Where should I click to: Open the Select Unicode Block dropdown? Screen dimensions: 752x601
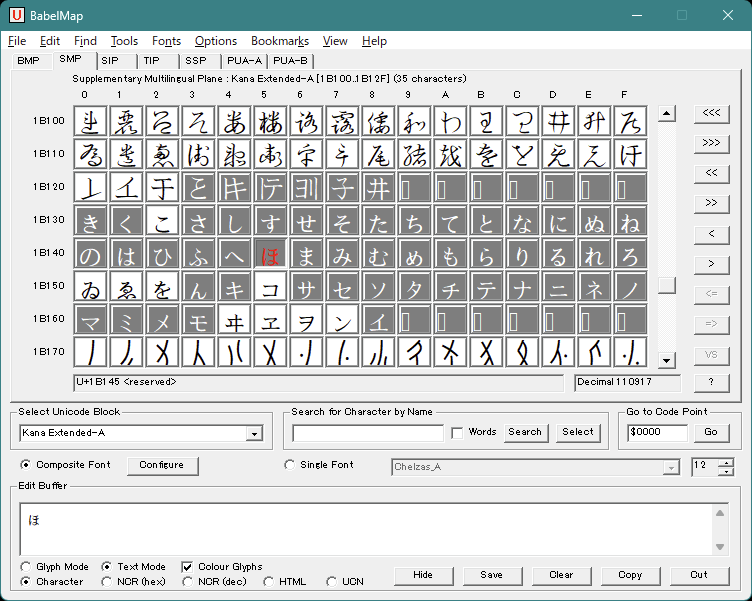click(254, 434)
